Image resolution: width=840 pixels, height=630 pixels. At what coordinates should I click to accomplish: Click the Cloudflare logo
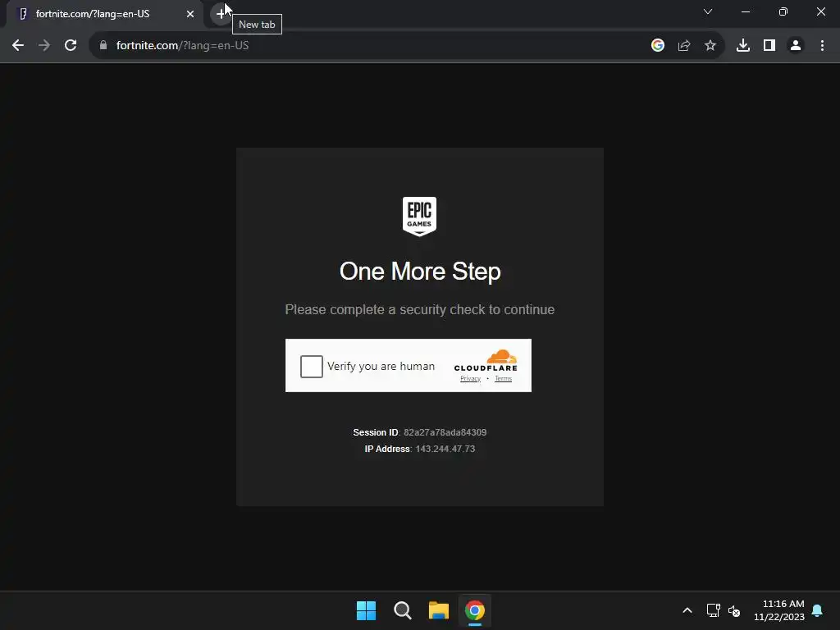pos(486,361)
